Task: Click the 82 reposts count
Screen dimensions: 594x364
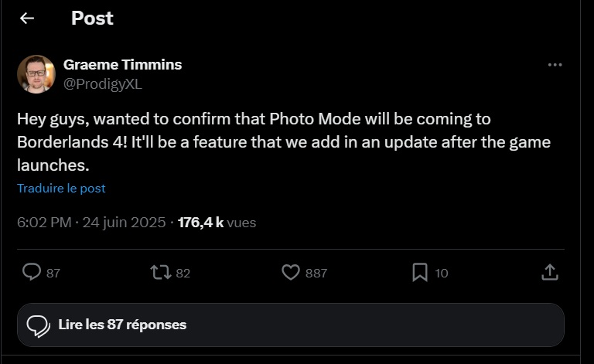Action: (x=183, y=273)
